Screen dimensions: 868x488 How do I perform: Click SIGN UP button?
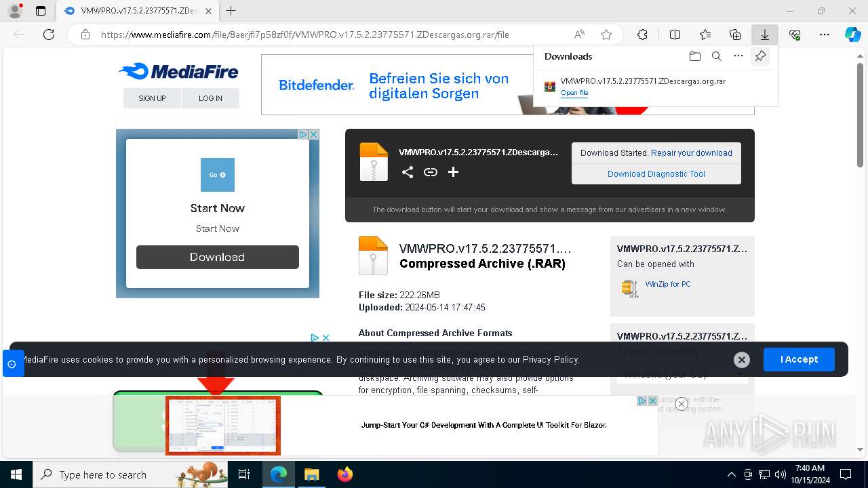152,98
